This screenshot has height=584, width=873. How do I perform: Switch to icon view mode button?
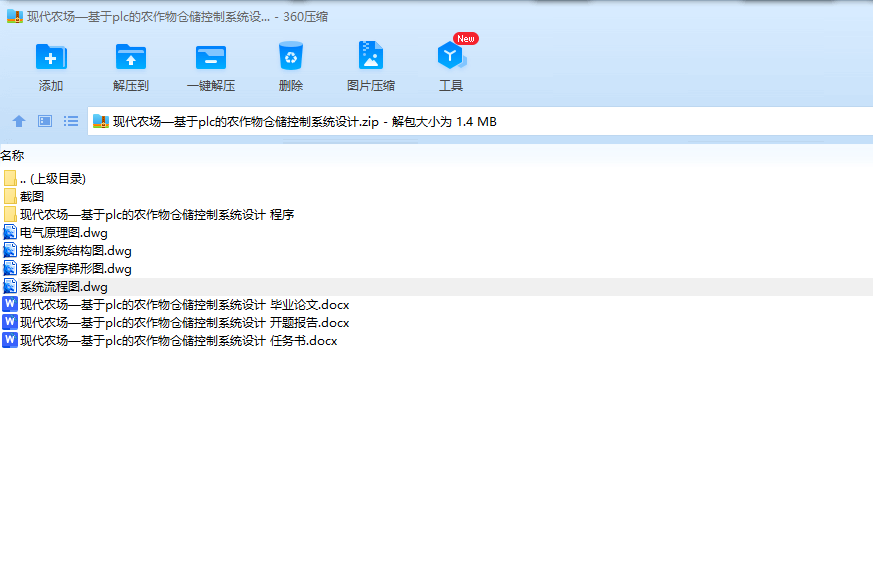point(45,121)
